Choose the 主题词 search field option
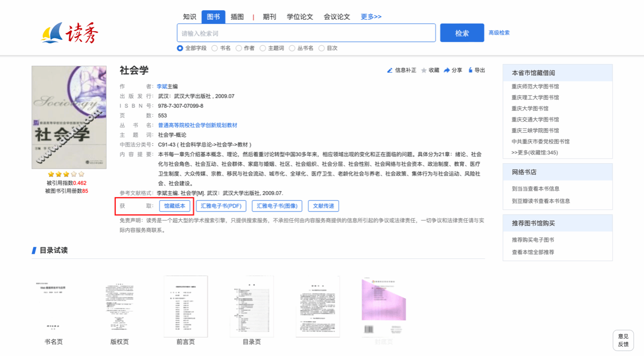Screen dimensions: 644x356 [263, 48]
